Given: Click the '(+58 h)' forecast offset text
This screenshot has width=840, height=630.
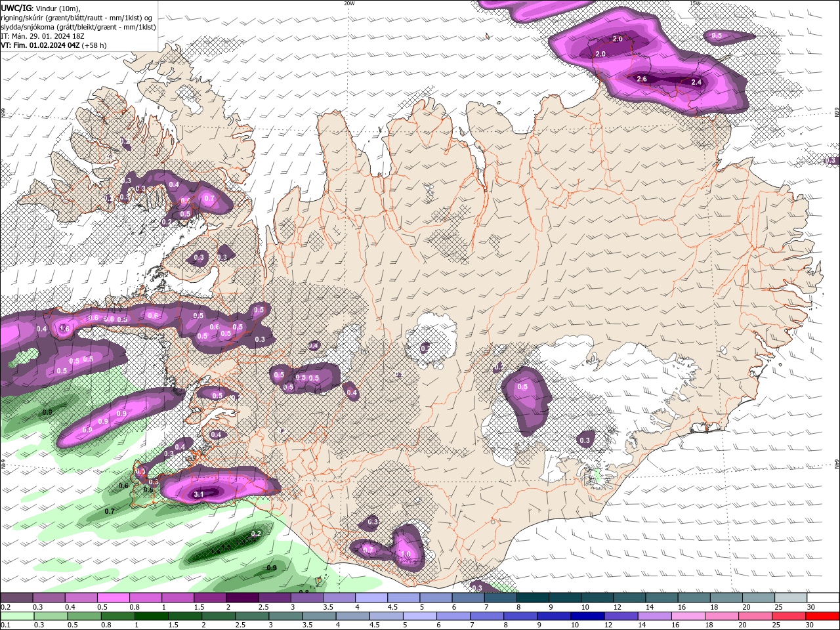Looking at the screenshot, I should 94,45.
